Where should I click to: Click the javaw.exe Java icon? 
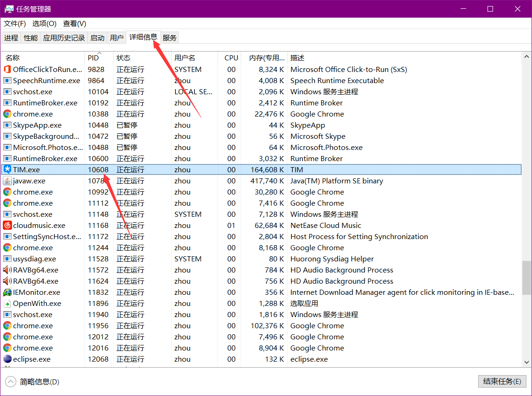7,181
